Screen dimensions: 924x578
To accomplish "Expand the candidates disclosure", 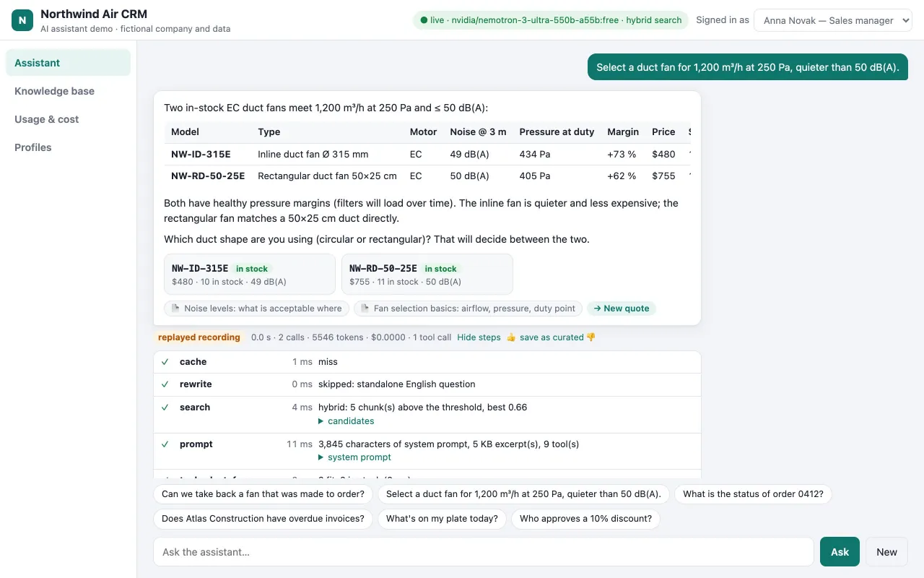I will 346,421.
